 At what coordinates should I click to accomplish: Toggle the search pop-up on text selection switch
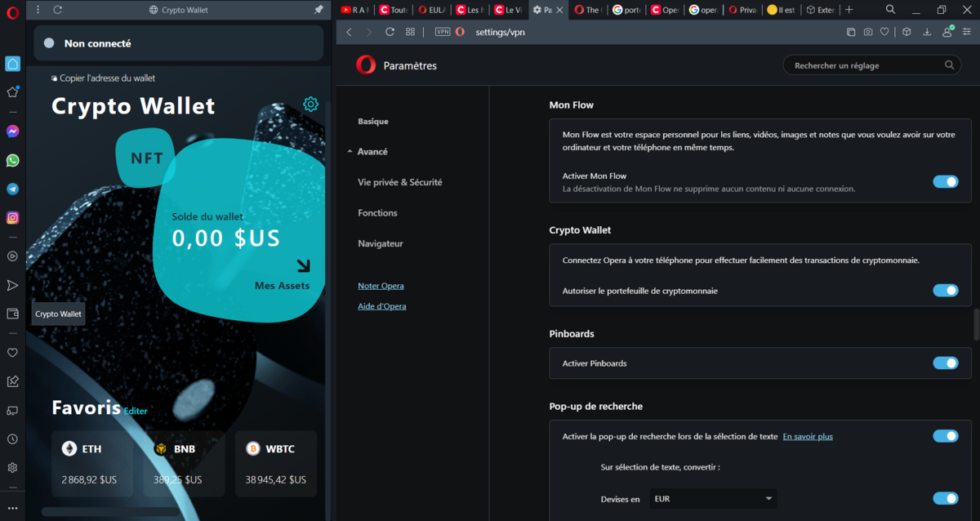[946, 436]
